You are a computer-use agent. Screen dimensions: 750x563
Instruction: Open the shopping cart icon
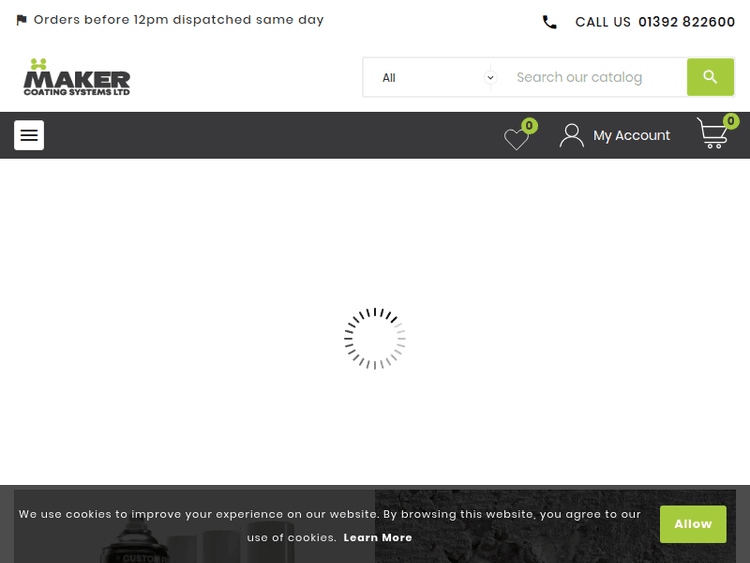711,135
